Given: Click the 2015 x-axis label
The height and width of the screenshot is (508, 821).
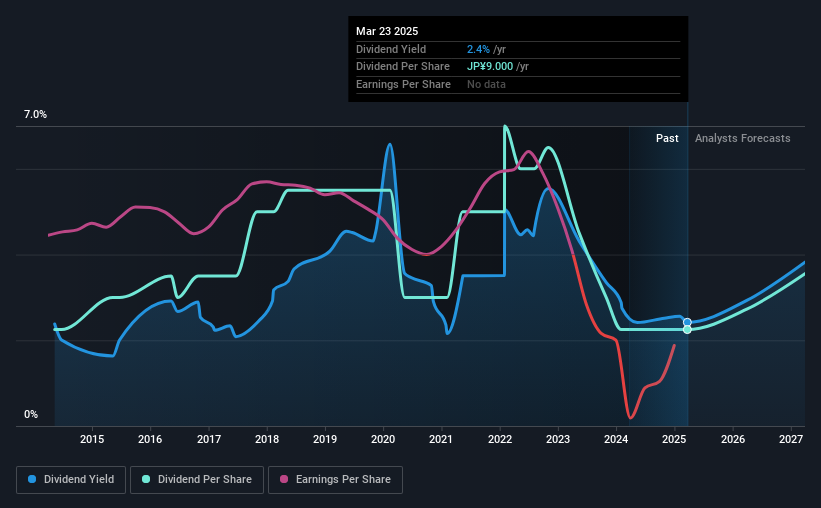Looking at the screenshot, I should (x=92, y=439).
